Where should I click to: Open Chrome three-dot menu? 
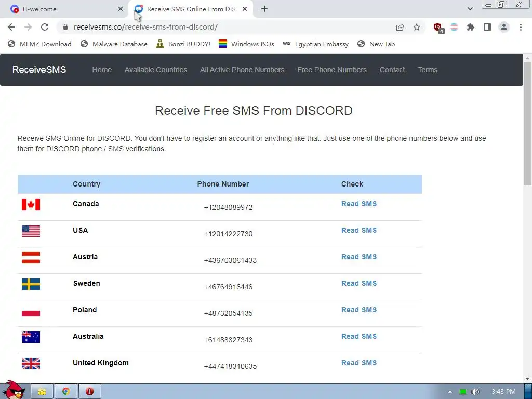tap(521, 27)
